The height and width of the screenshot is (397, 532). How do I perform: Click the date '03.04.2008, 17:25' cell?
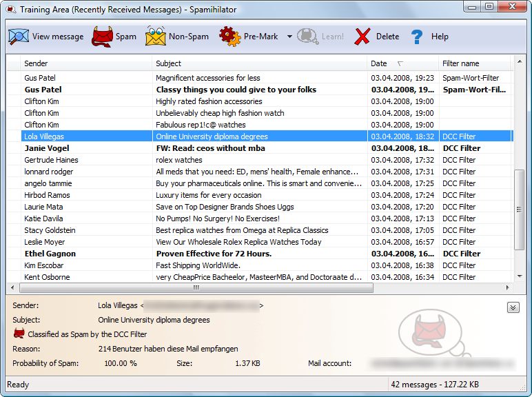[x=402, y=183]
